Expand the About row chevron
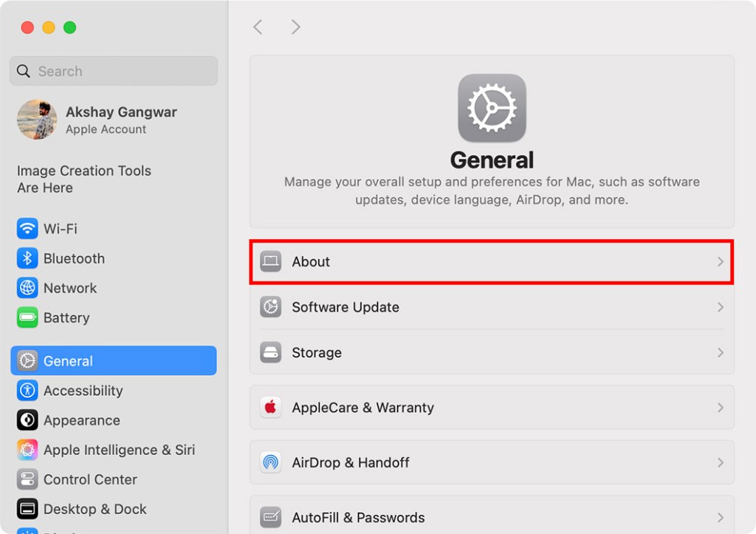756x534 pixels. (x=721, y=261)
